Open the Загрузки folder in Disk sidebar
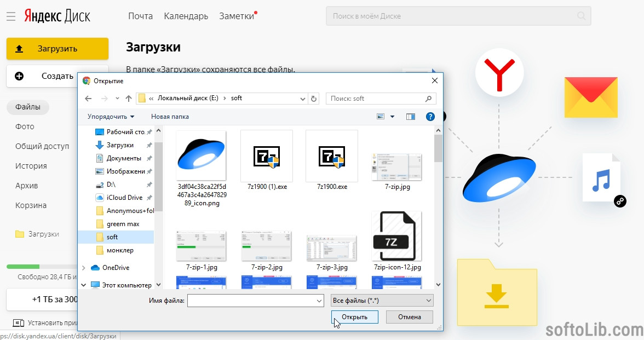This screenshot has height=340, width=644. [x=37, y=234]
